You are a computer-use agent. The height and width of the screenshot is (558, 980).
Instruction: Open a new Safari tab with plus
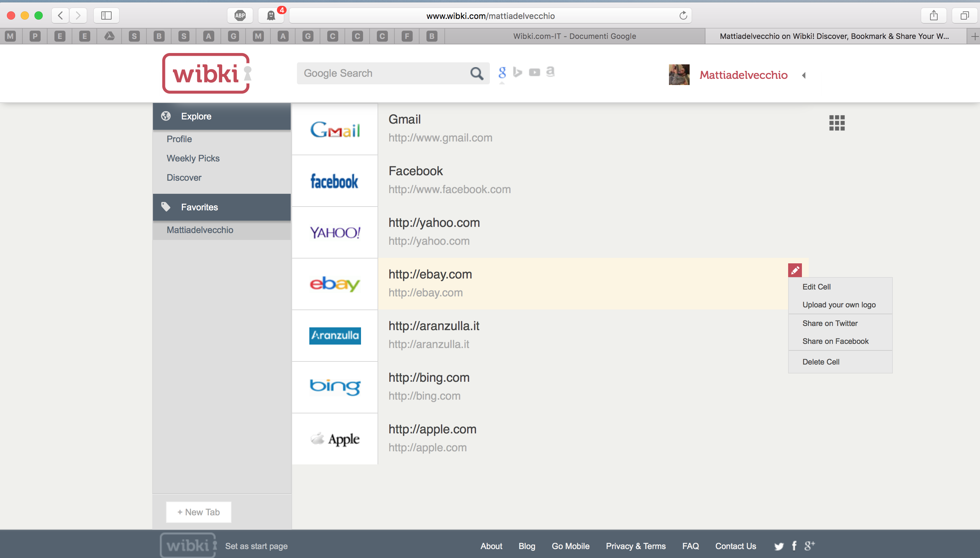tap(974, 36)
